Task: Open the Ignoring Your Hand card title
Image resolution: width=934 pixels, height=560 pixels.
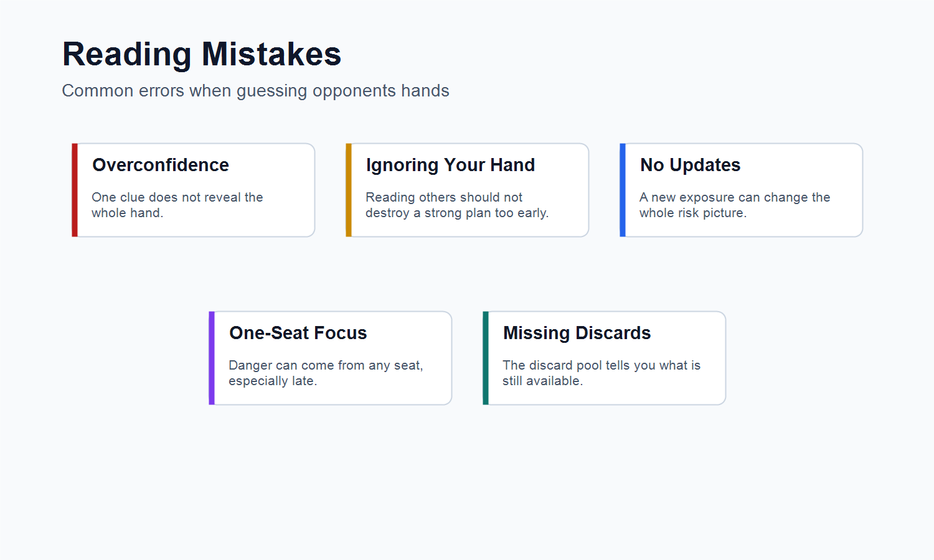Action: [x=450, y=165]
